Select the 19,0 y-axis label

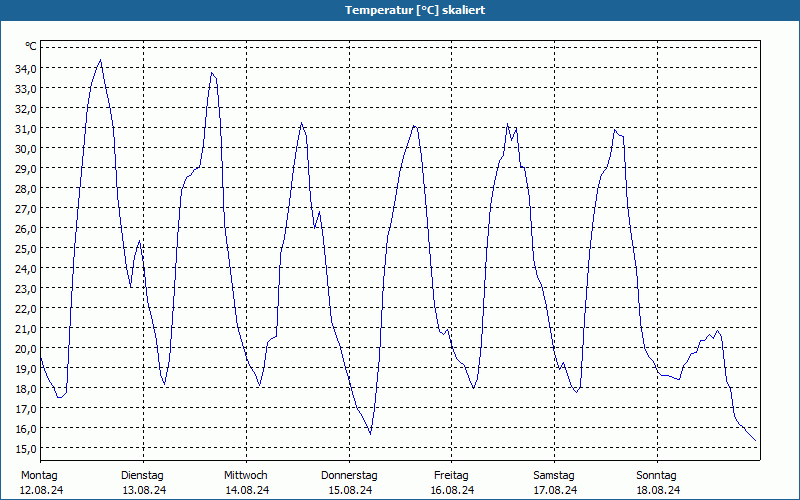tap(26, 368)
